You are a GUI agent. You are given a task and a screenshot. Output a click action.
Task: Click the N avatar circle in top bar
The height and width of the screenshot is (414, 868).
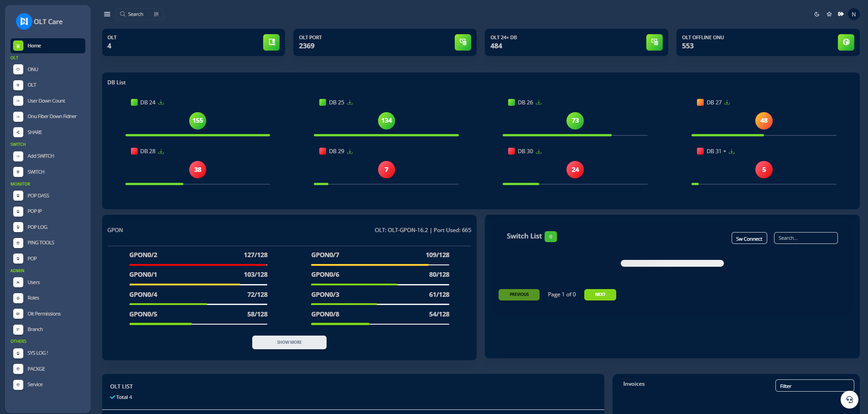click(853, 14)
